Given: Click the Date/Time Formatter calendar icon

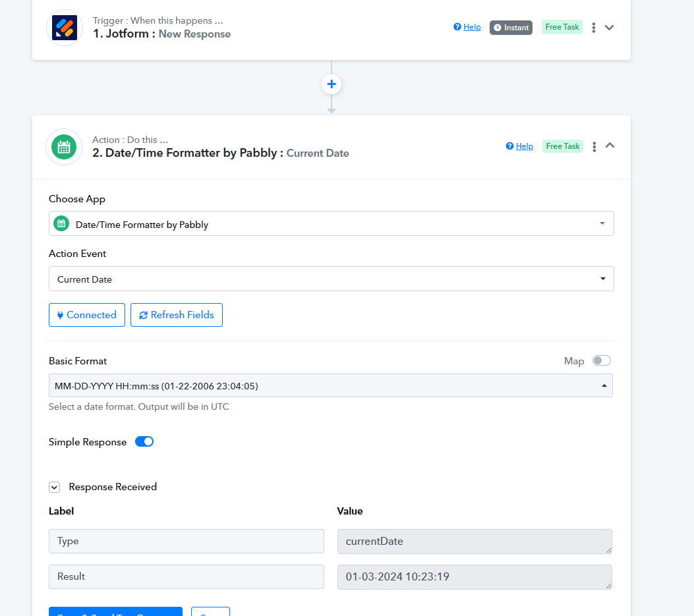Looking at the screenshot, I should (64, 147).
